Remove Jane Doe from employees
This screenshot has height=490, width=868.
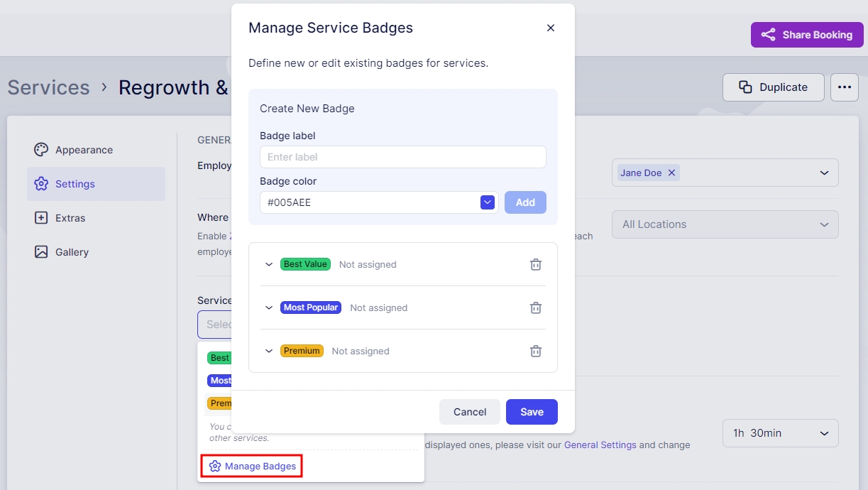(671, 173)
